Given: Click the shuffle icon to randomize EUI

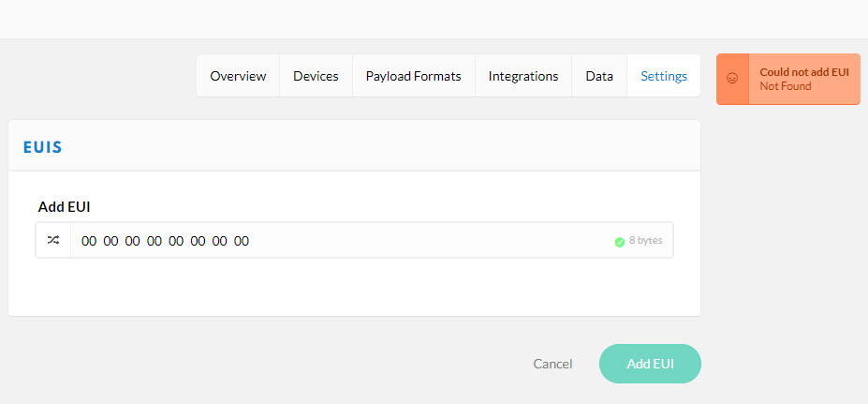Looking at the screenshot, I should (x=53, y=240).
